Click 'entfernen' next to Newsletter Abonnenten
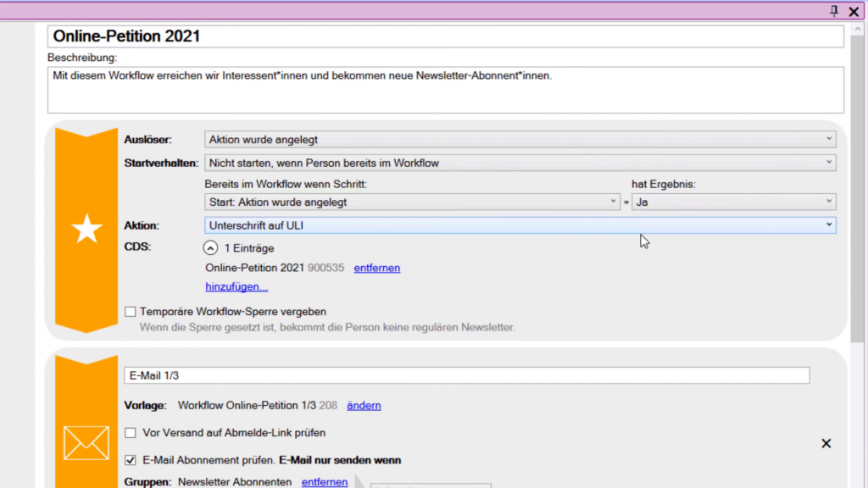This screenshot has height=488, width=868. point(325,482)
